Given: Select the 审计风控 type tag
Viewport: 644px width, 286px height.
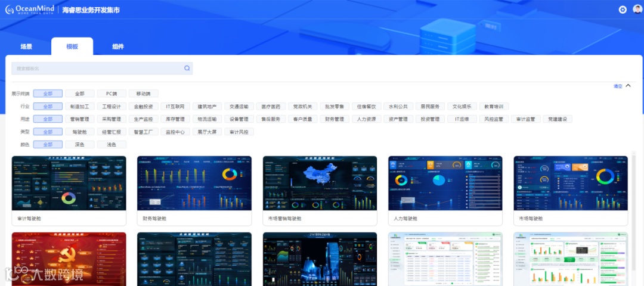Looking at the screenshot, I should (239, 132).
